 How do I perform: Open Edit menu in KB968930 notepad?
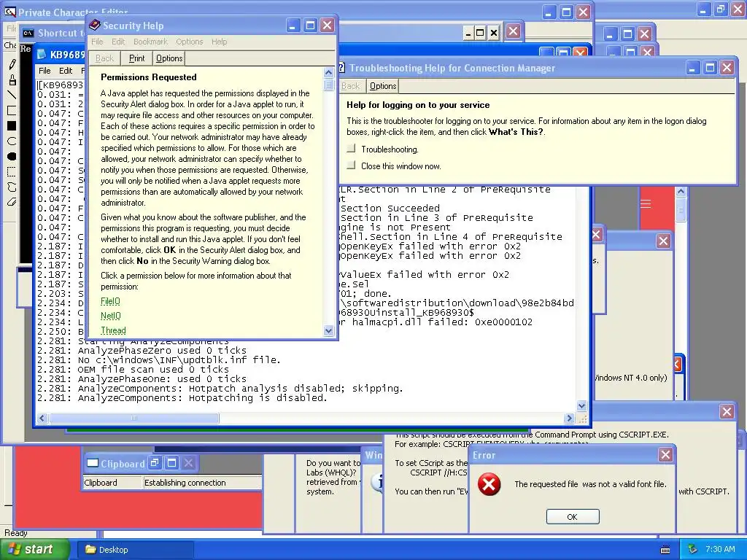pos(66,71)
